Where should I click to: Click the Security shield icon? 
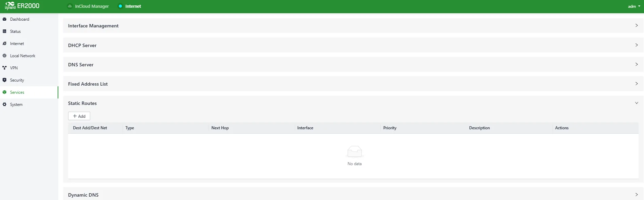pos(4,80)
